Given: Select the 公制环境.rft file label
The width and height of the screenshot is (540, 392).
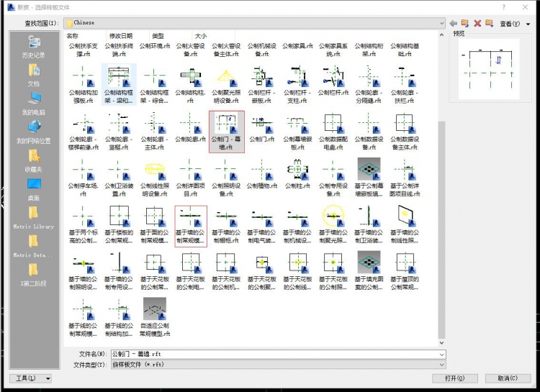Looking at the screenshot, I should [x=155, y=46].
